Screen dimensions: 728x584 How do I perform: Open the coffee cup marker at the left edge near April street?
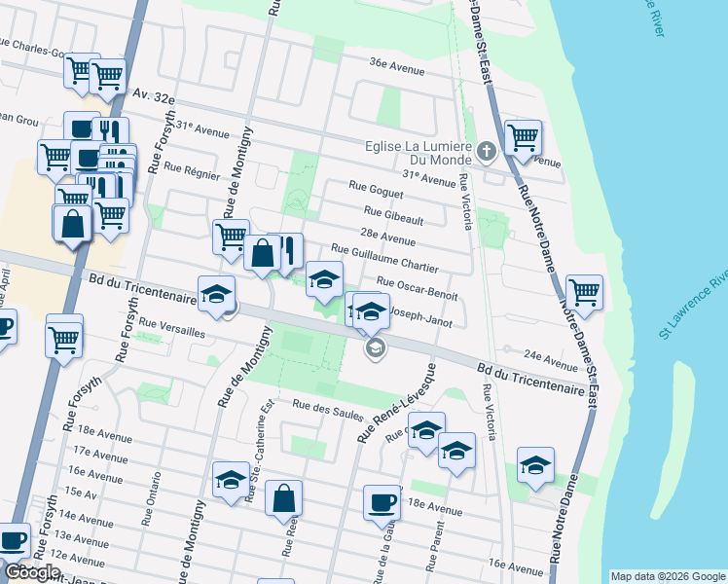[x=6, y=328]
